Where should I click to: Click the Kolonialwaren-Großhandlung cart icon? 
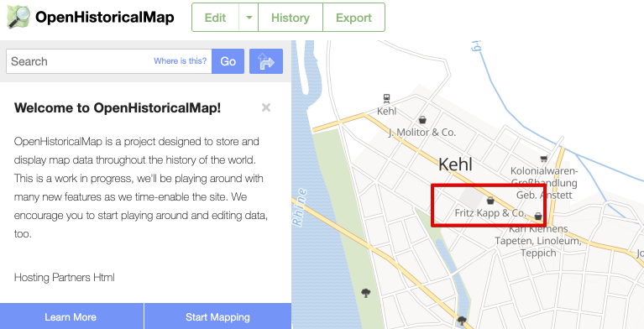(x=544, y=159)
